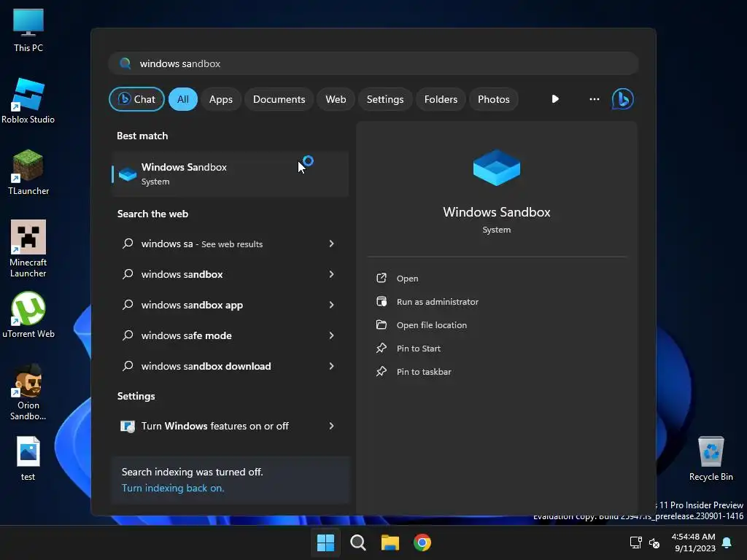747x560 pixels.
Task: Open the notification bell in the tray
Action: point(727,542)
